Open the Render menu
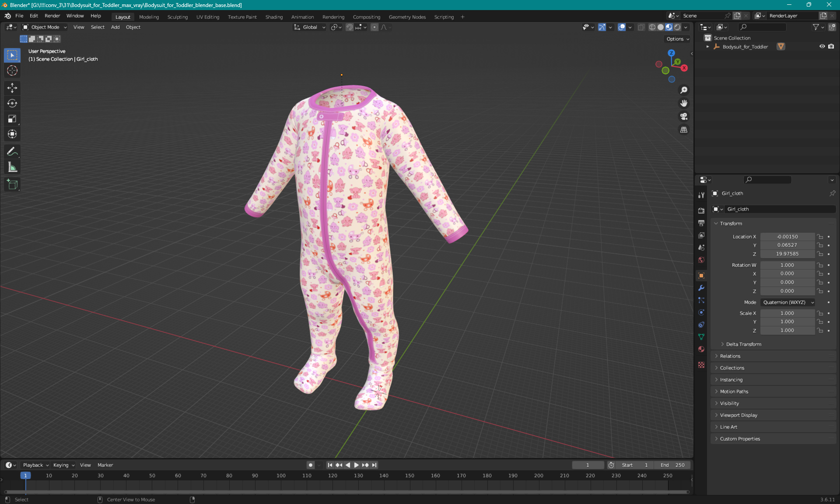This screenshot has width=840, height=504. point(52,16)
